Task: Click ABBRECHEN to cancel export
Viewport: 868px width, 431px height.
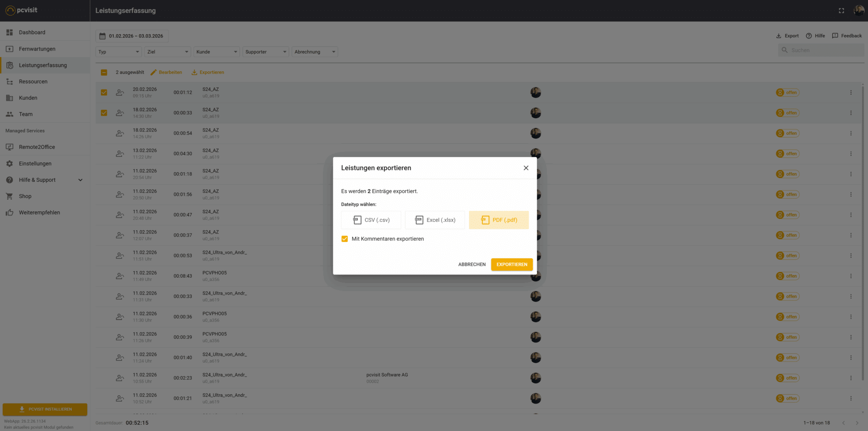Action: (x=472, y=264)
